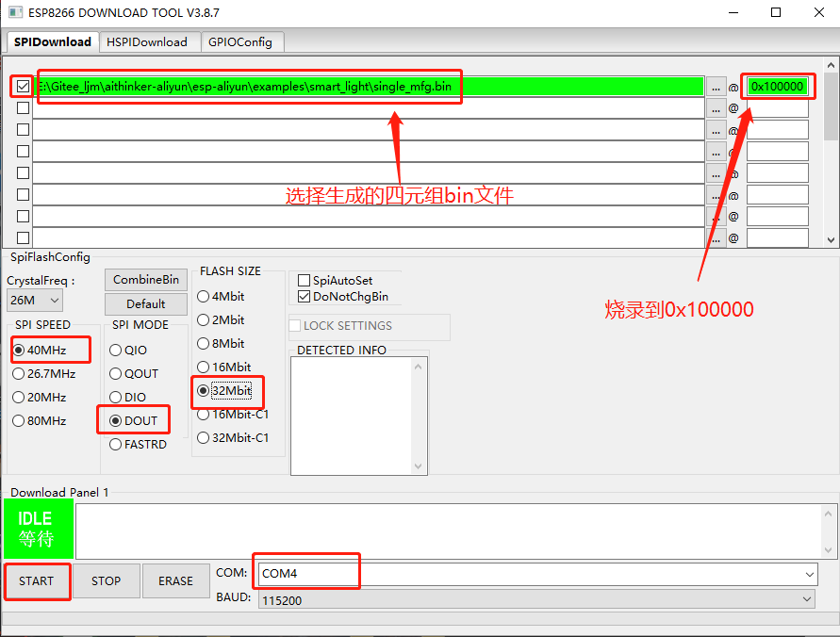
Task: Open the CrystalFreq 26M dropdown
Action: (x=34, y=301)
